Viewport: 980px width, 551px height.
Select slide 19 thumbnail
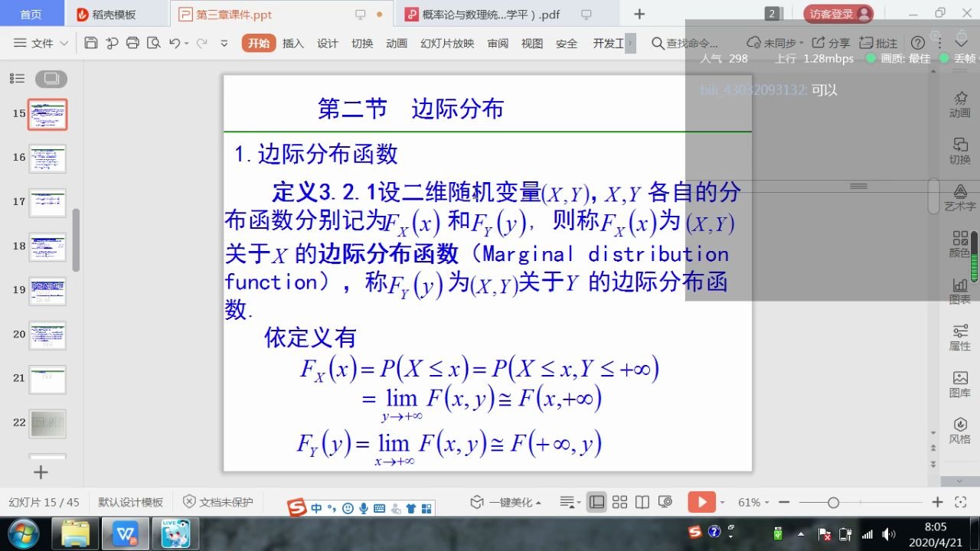coord(47,291)
